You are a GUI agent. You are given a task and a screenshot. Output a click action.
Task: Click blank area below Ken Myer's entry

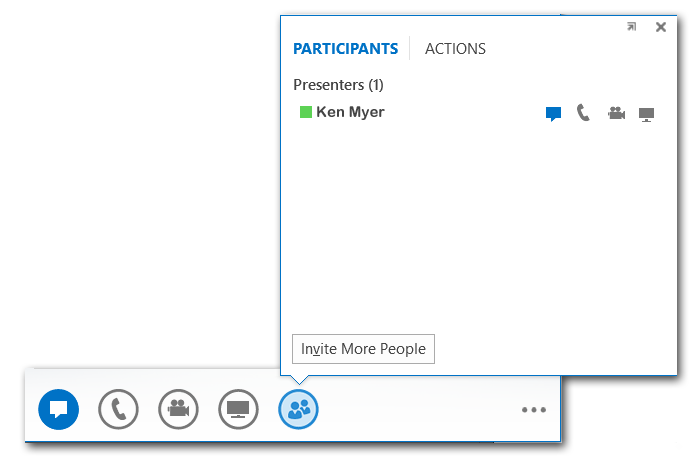470,230
